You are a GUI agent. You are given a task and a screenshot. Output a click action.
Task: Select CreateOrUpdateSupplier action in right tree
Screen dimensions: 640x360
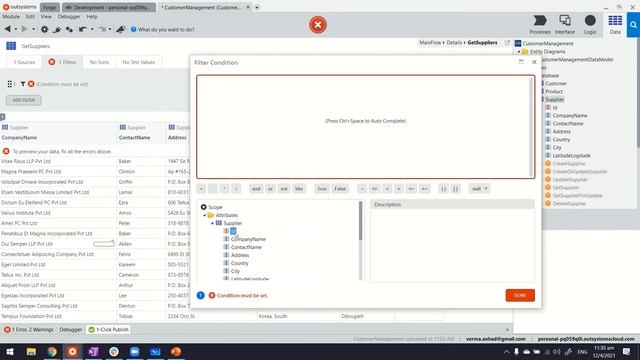click(580, 171)
